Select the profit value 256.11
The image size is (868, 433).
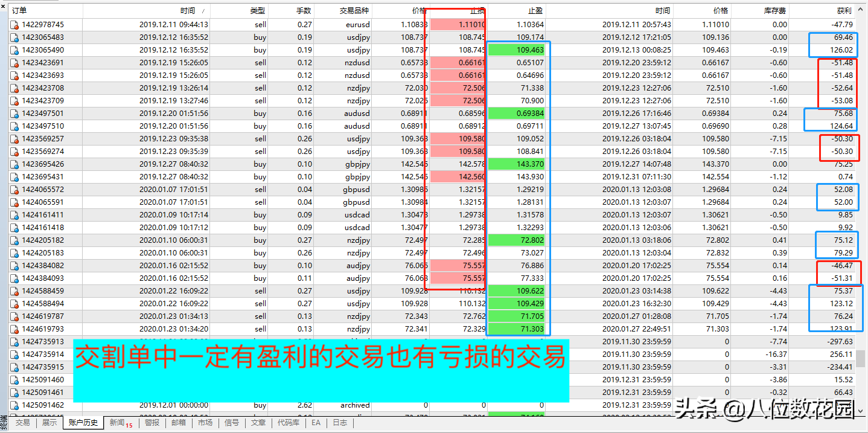coord(842,354)
